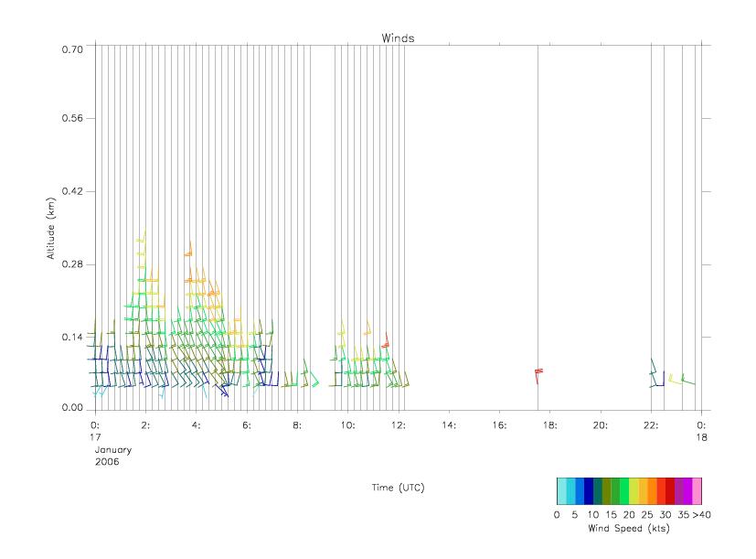Select the 0.42 altitude tick label
This screenshot has height=559, width=756.
click(x=72, y=191)
